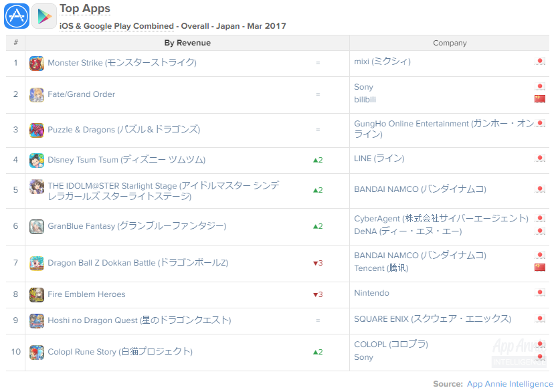Viewport: 558px width, 392px height.
Task: Click the Japan flag beside BANDAI NAMCO for Dragon Ball Z
Action: [540, 255]
